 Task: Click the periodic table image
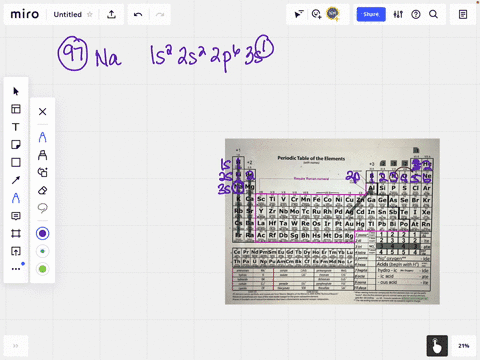[x=332, y=221]
